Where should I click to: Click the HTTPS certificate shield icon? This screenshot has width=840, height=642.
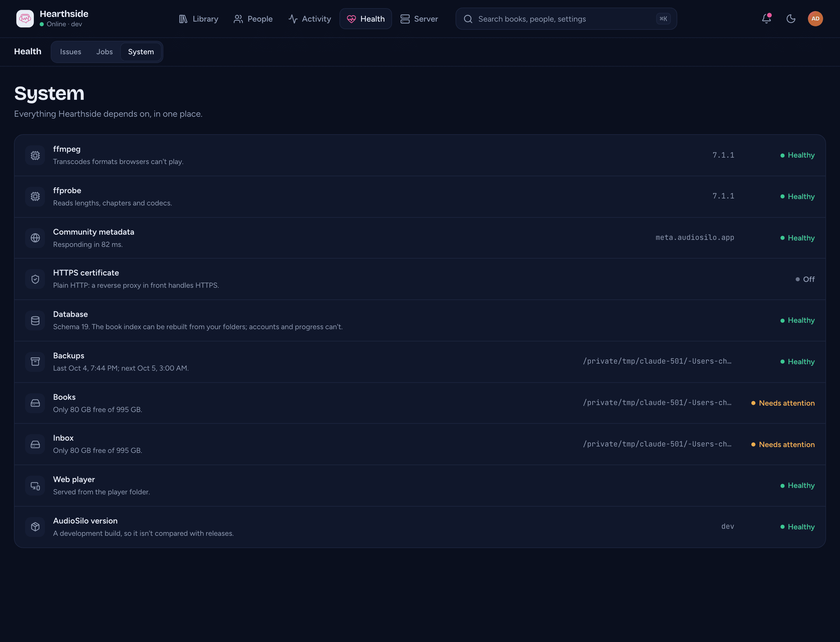35,279
